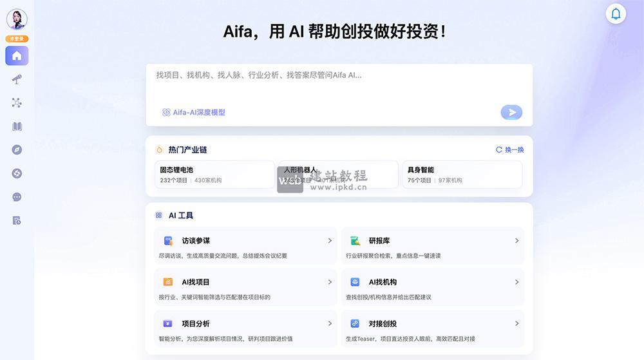Open the 具身智能 industry chain card

[x=462, y=175]
